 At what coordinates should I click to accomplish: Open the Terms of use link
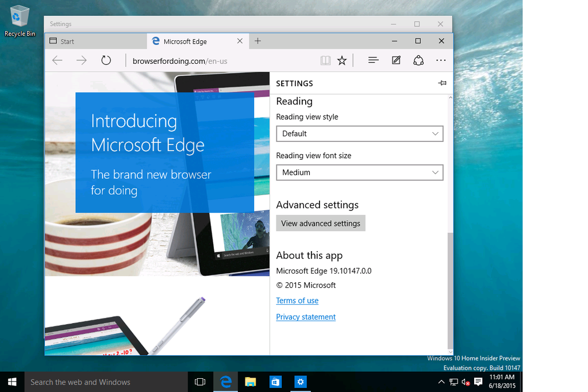[x=297, y=301]
